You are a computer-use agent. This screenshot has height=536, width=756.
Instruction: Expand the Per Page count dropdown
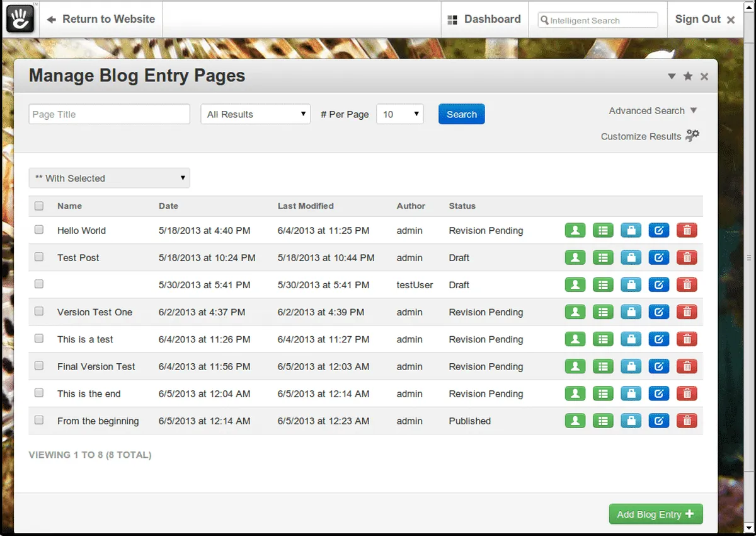coord(399,114)
